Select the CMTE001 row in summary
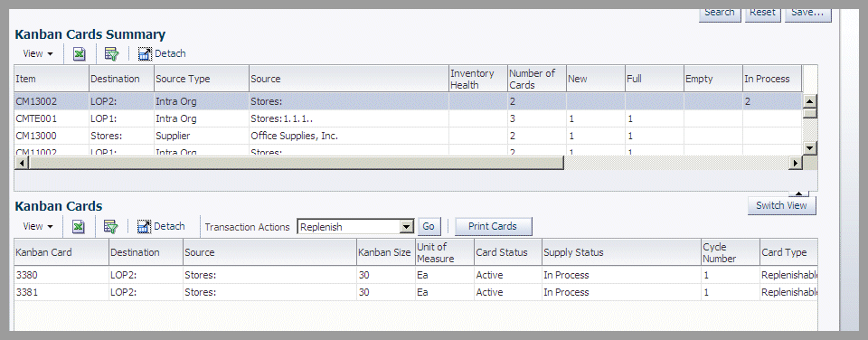The image size is (868, 340). (x=408, y=118)
